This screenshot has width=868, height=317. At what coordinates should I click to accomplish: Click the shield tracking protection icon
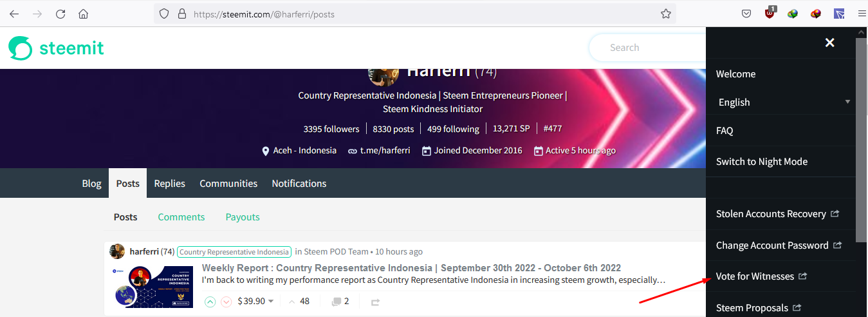(x=164, y=14)
